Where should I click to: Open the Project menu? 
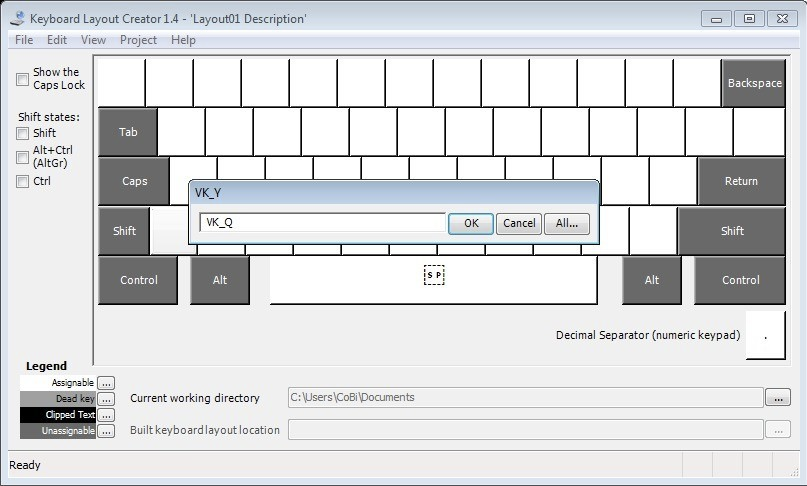(138, 40)
